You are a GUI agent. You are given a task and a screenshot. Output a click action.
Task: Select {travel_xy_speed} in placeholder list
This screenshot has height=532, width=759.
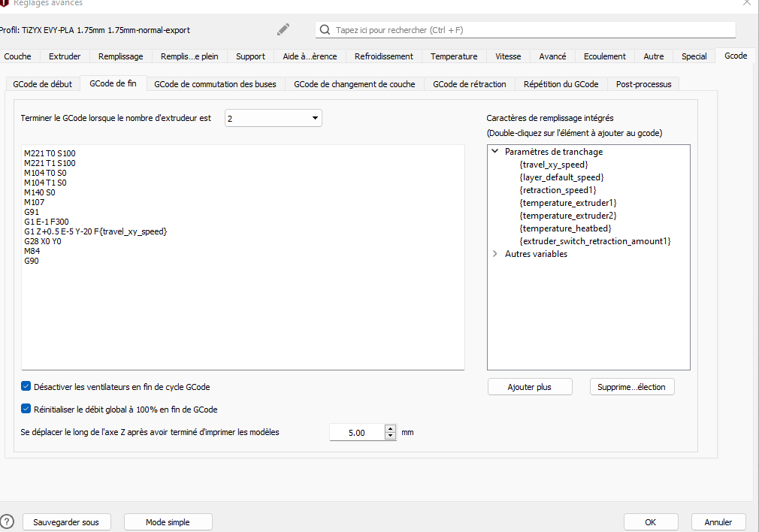[554, 164]
